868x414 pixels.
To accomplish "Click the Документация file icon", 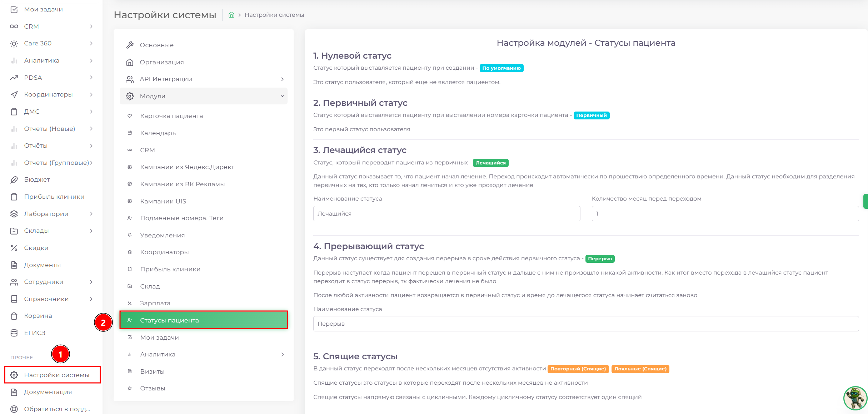I will tap(14, 392).
